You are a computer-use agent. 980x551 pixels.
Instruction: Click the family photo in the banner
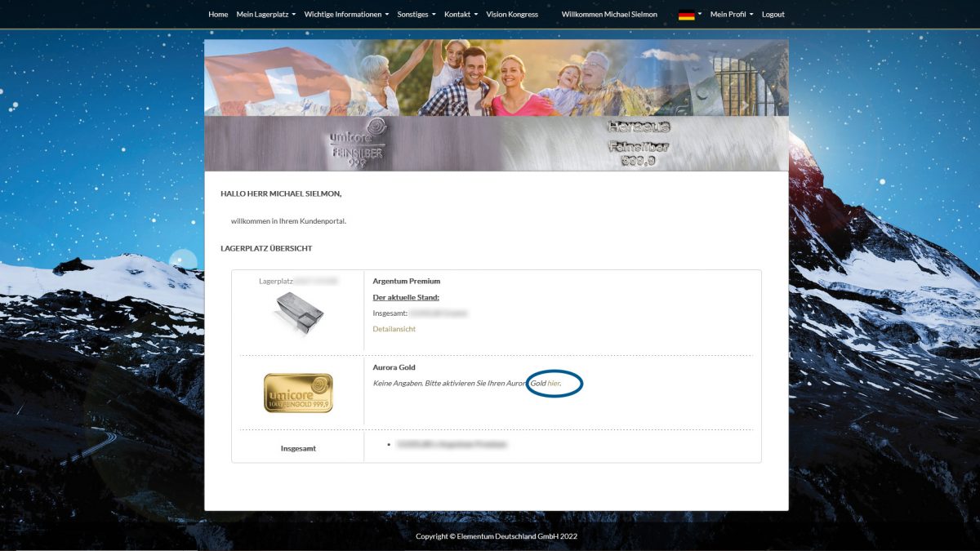point(482,78)
